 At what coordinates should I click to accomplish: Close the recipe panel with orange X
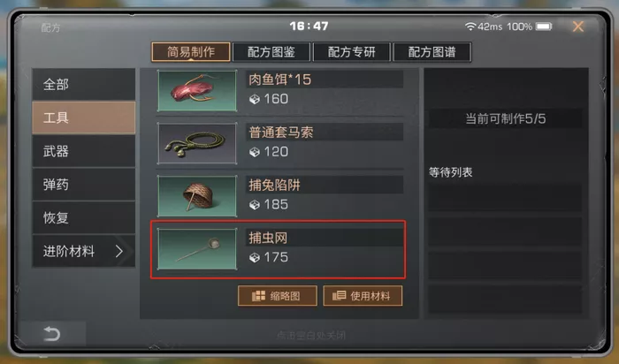pos(578,27)
